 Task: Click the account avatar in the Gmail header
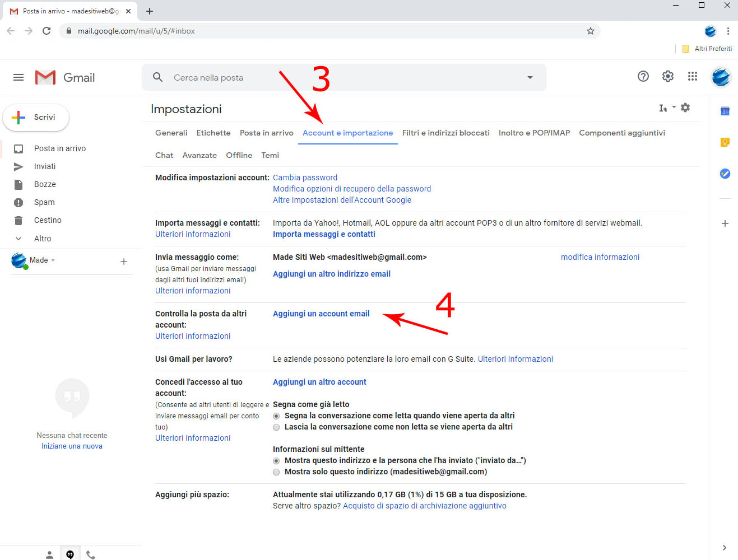721,77
